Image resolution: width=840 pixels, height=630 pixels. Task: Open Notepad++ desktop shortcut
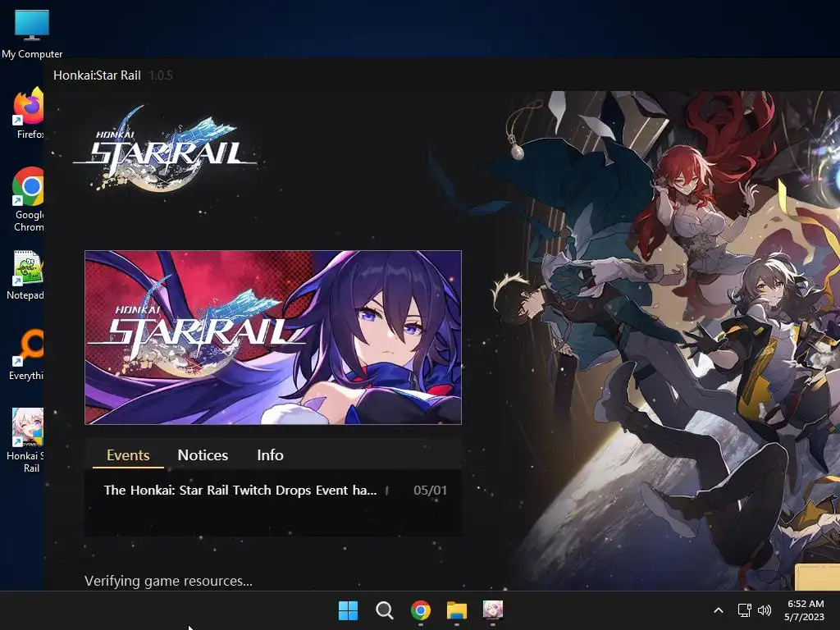coord(27,274)
